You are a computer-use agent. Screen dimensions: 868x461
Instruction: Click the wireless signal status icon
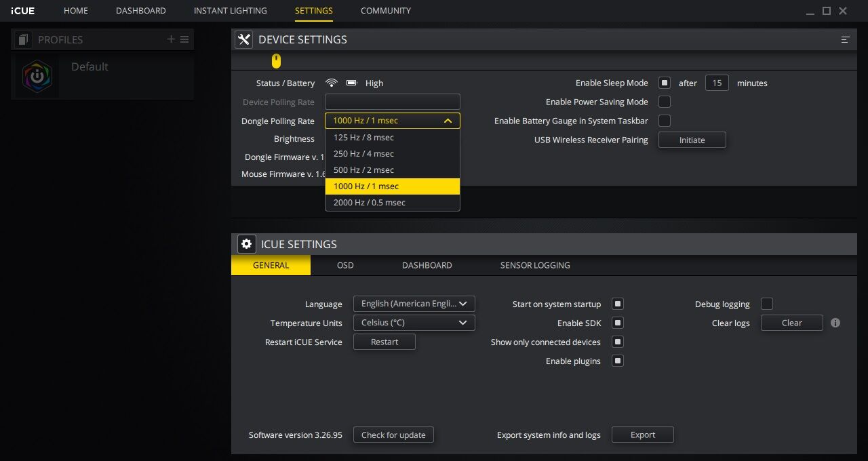point(332,83)
